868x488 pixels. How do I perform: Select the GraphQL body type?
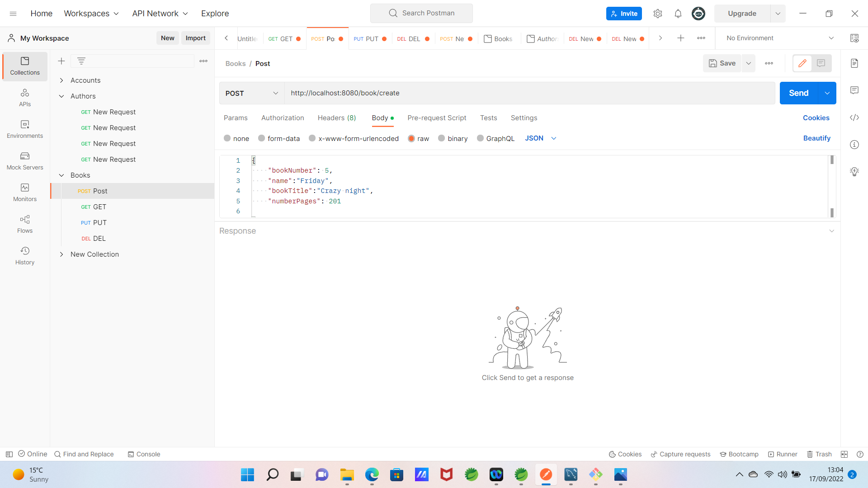pyautogui.click(x=495, y=138)
